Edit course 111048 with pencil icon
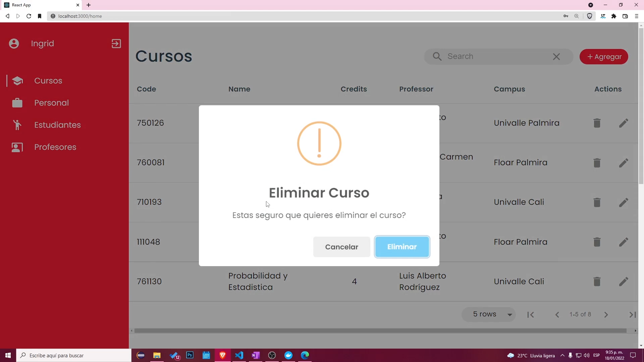The image size is (644, 362). [x=624, y=242]
